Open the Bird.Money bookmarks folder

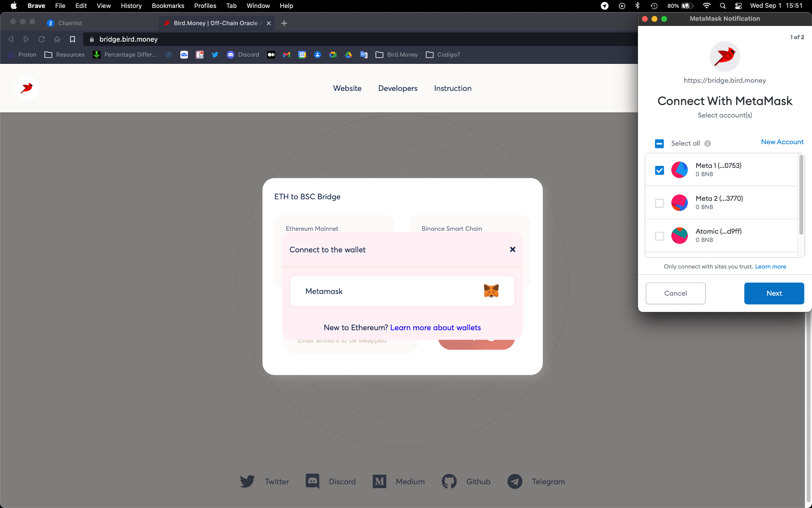tap(396, 55)
